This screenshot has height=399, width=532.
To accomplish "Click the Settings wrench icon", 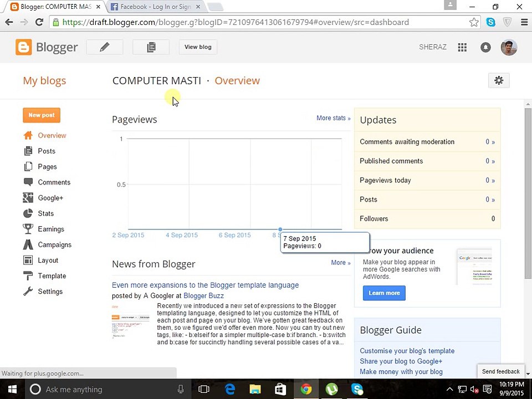I will pyautogui.click(x=28, y=291).
